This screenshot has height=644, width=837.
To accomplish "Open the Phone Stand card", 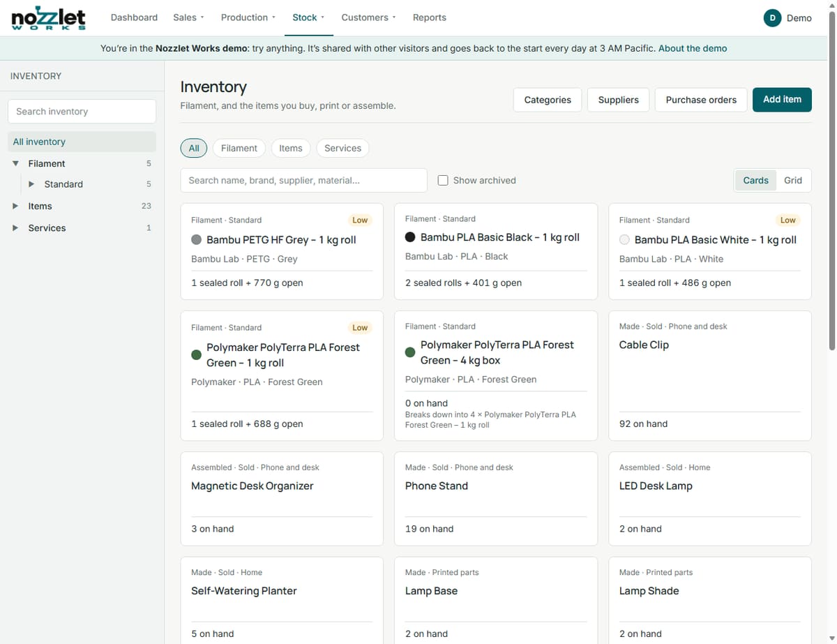I will point(496,498).
